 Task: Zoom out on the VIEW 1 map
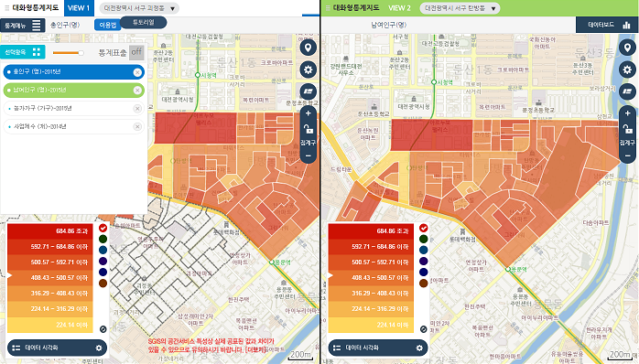point(309,155)
